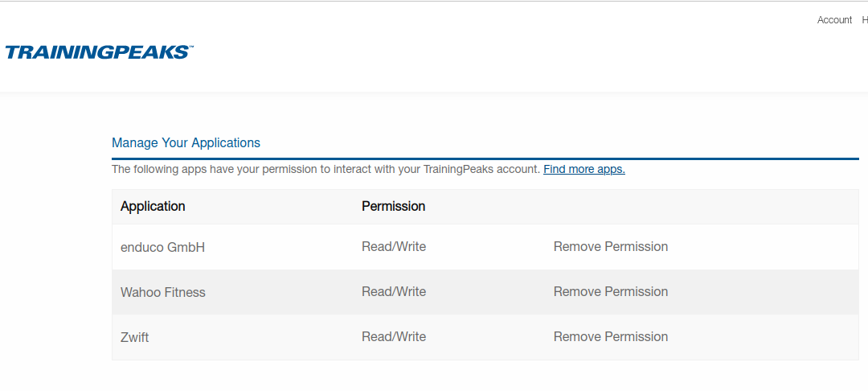Viewport: 868px width, 391px height.
Task: Click the Read/Write permission for Zwift
Action: [x=394, y=337]
